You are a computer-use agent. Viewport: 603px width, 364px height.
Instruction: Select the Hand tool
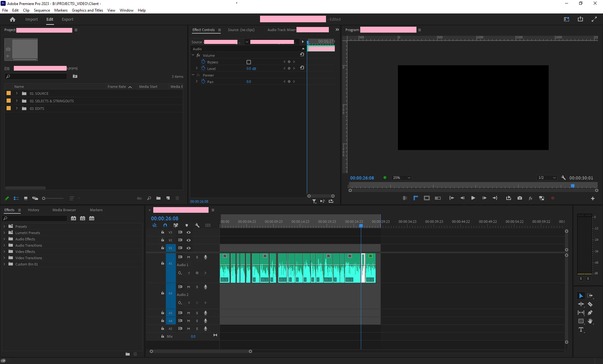590,321
